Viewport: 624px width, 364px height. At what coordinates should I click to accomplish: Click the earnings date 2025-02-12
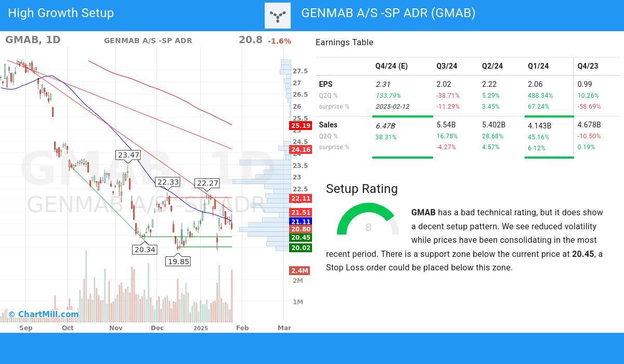(392, 107)
